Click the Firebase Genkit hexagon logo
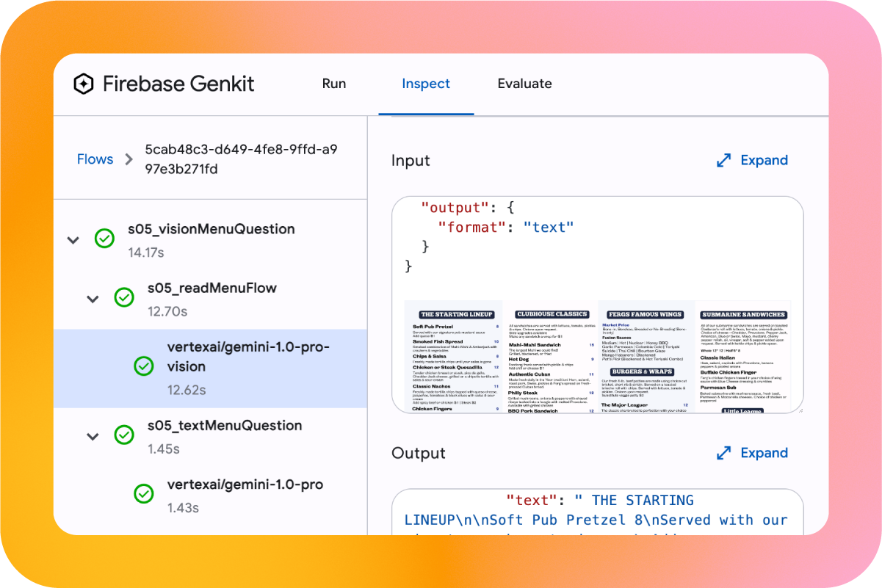 coord(84,84)
